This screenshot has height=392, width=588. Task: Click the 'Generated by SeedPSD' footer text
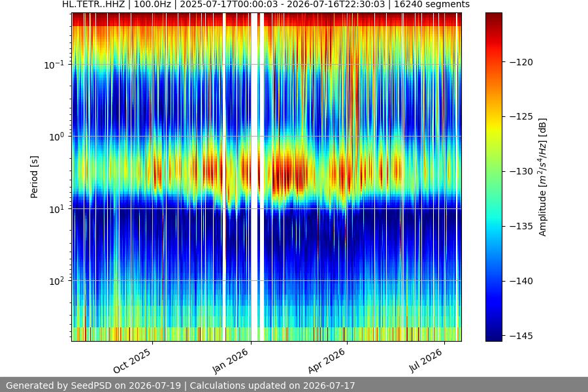click(180, 385)
